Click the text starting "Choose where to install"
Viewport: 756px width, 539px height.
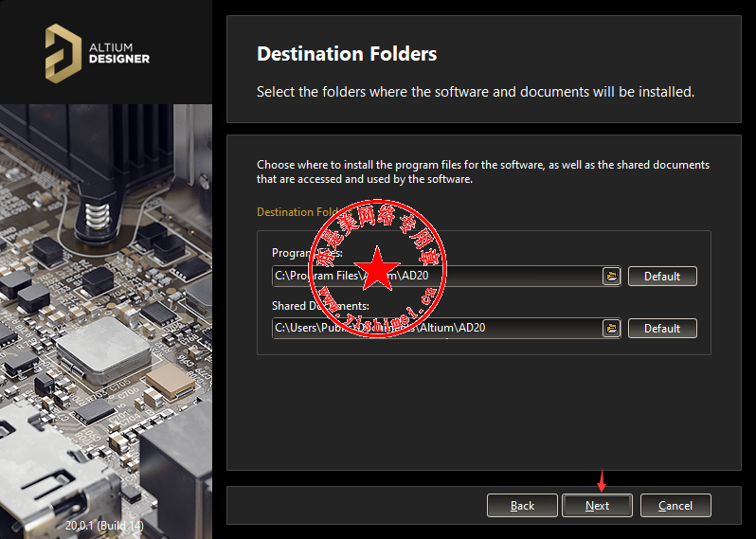482,171
